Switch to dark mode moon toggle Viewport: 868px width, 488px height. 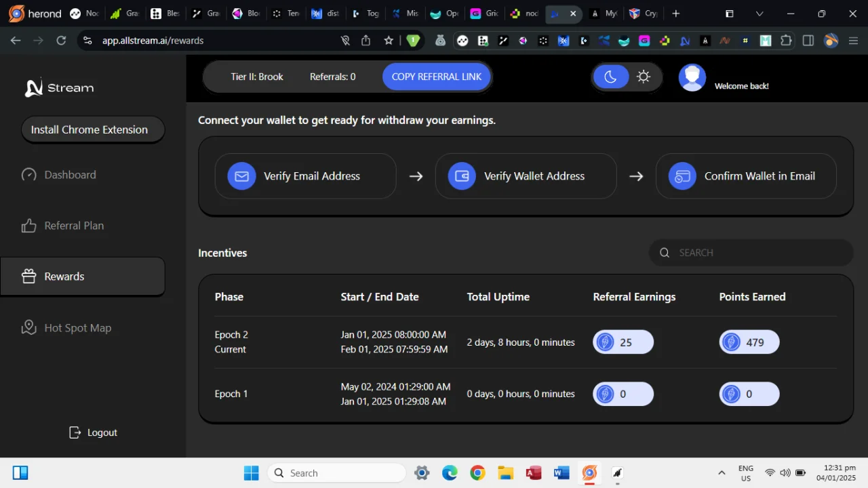pyautogui.click(x=610, y=77)
